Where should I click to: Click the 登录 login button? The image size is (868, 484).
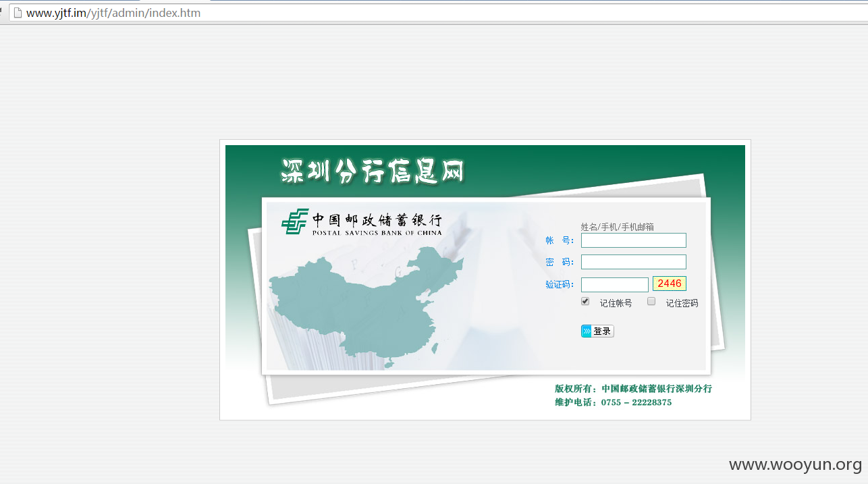pos(597,331)
